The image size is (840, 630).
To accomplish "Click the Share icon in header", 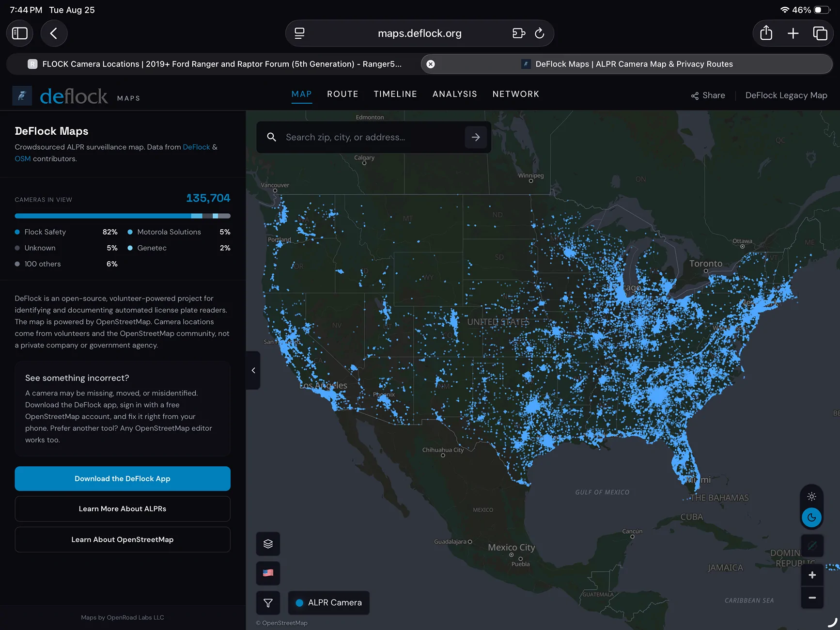I will point(695,96).
